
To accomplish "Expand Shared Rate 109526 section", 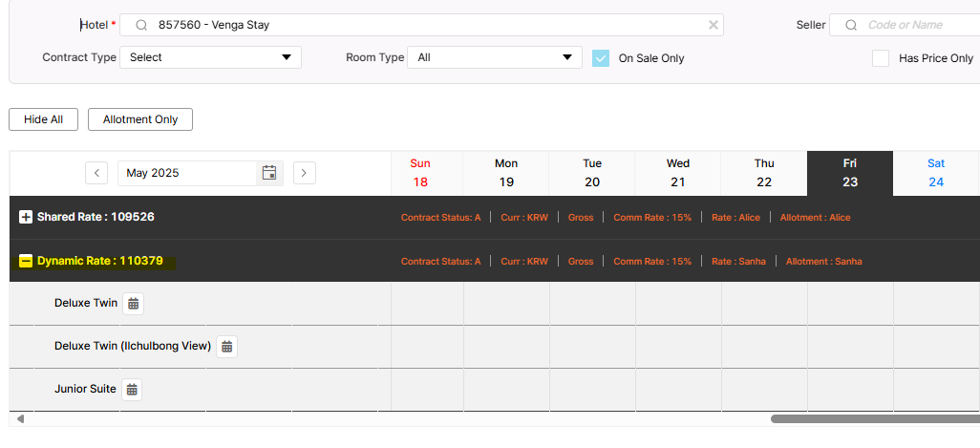I will 26,218.
